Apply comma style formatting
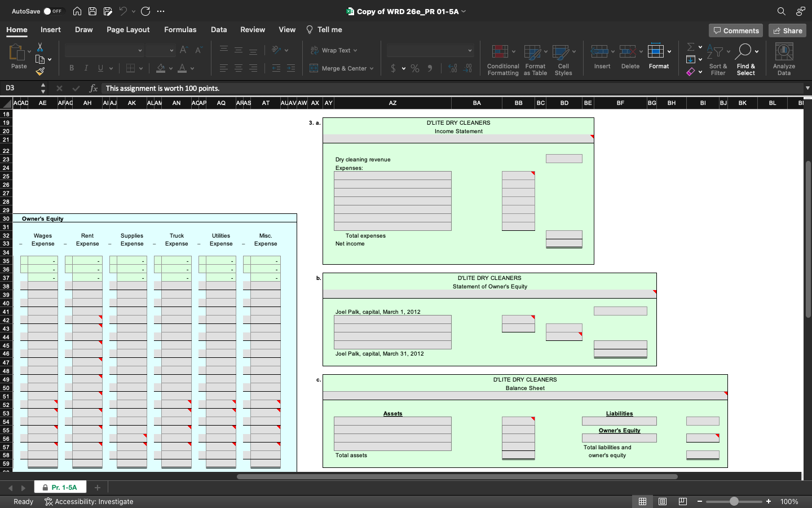 click(430, 68)
